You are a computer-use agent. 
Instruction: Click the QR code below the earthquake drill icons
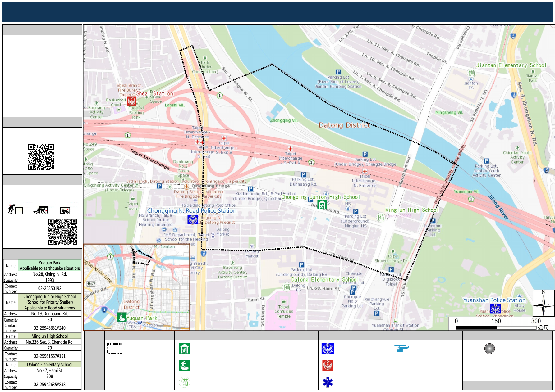tap(62, 232)
